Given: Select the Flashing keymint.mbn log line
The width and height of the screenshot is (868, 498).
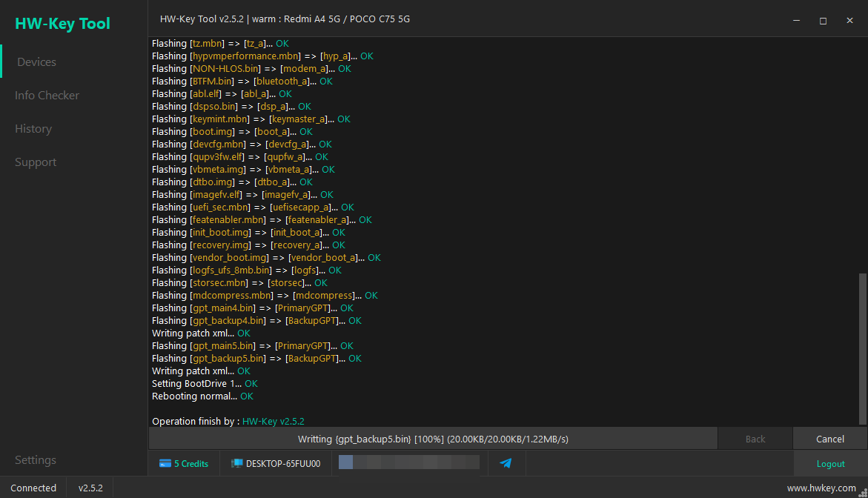Looking at the screenshot, I should coord(251,119).
